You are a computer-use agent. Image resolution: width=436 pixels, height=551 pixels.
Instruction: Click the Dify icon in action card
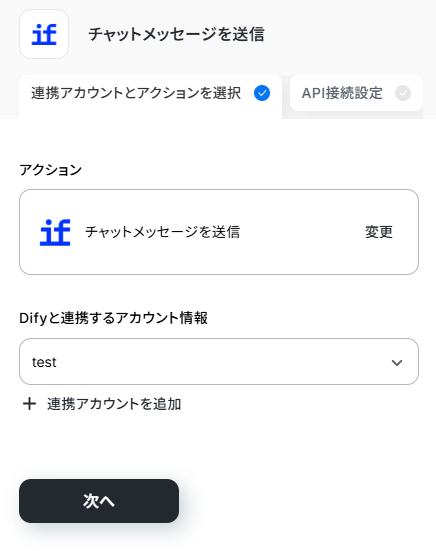[55, 232]
